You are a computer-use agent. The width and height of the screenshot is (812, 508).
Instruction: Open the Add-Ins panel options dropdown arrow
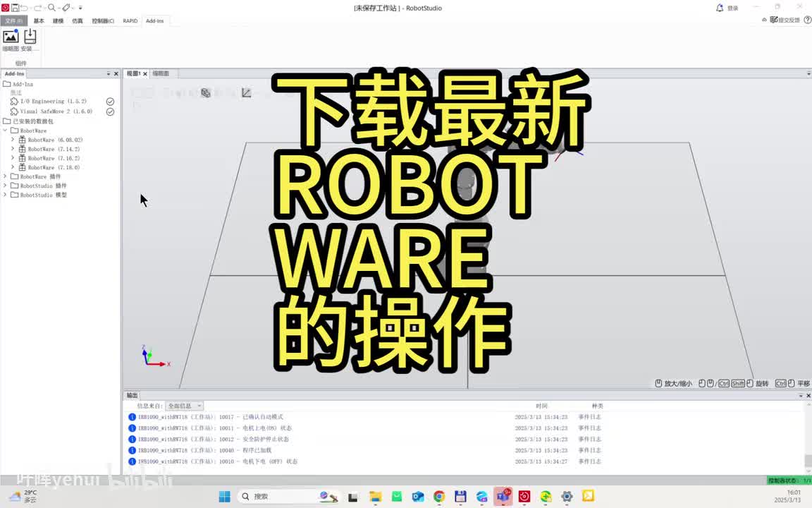coord(109,73)
